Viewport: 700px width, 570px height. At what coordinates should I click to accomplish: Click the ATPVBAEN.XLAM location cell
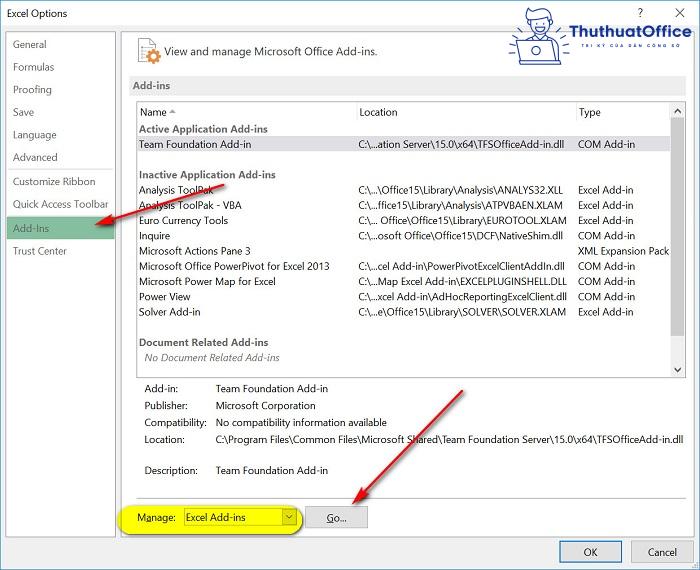point(460,205)
